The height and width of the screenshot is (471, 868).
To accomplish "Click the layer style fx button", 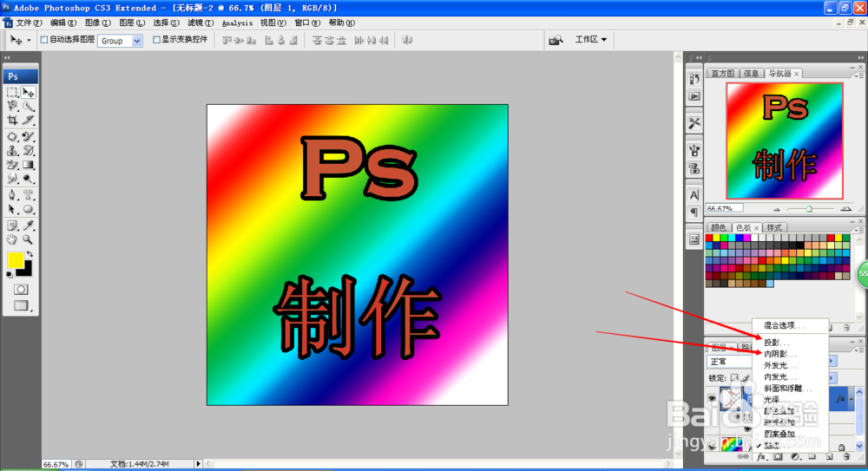I will click(762, 457).
